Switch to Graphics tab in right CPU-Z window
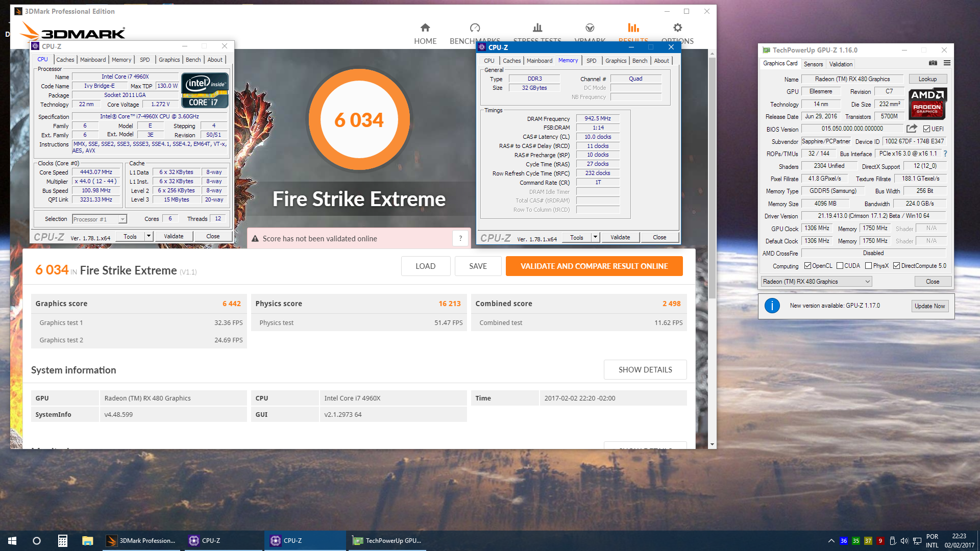The width and height of the screenshot is (980, 551). pyautogui.click(x=616, y=61)
